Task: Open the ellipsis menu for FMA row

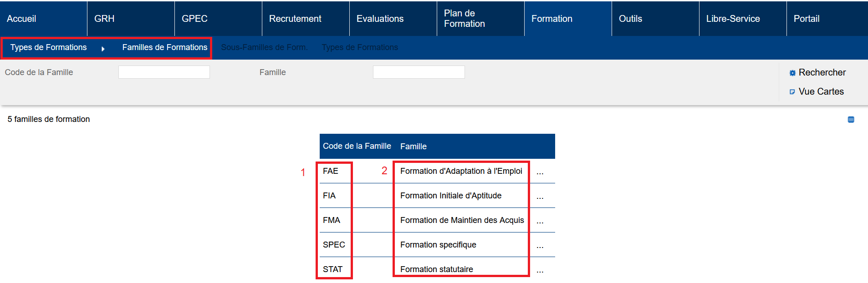Action: coord(540,221)
